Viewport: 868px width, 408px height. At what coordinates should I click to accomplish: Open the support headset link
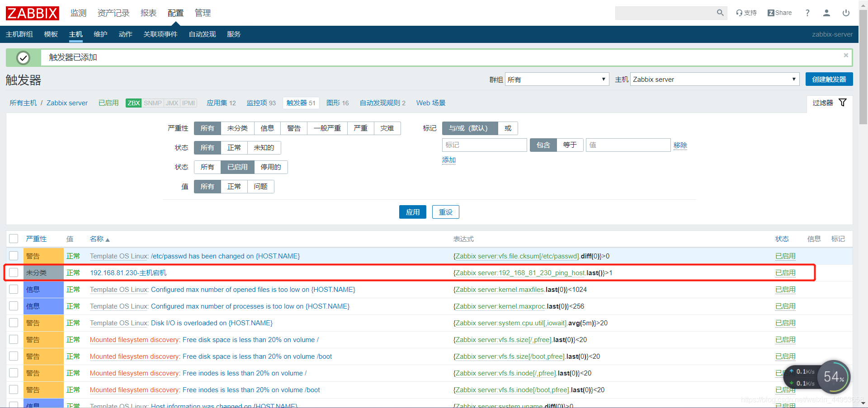(x=746, y=13)
